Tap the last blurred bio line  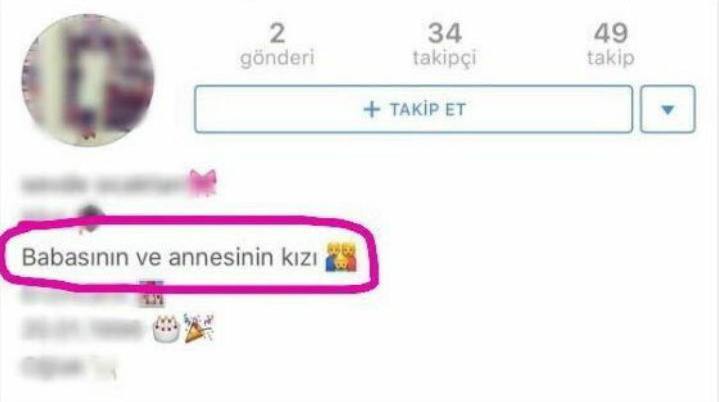(68, 366)
